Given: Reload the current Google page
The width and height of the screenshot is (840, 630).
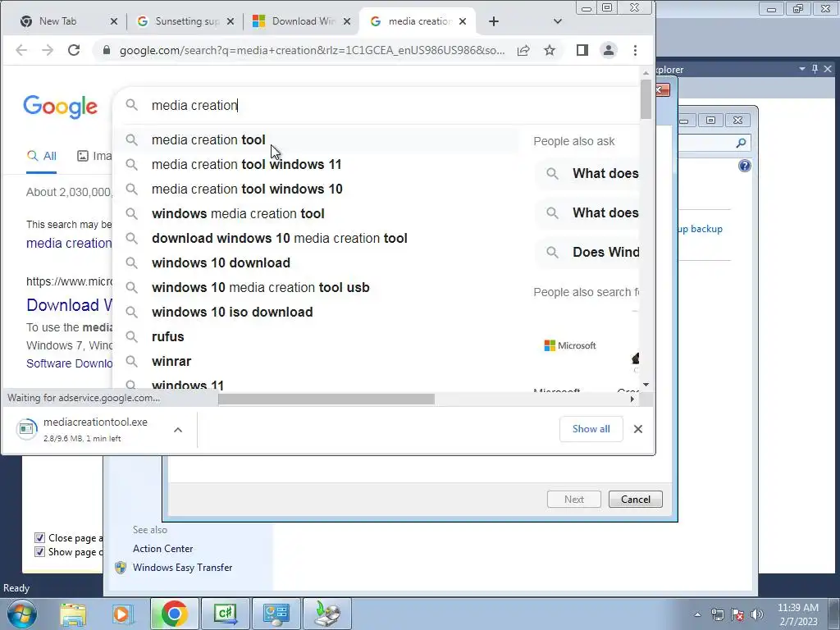Looking at the screenshot, I should pyautogui.click(x=74, y=50).
